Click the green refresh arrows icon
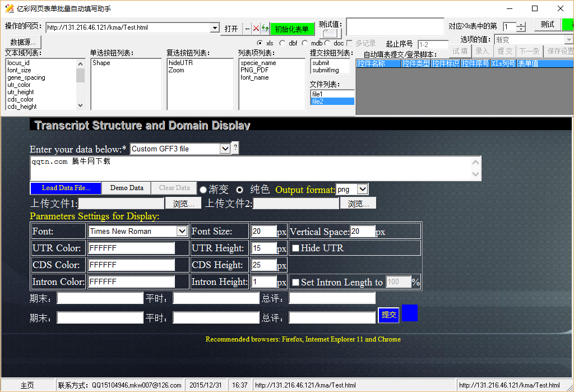574x392 pixels. [x=265, y=29]
